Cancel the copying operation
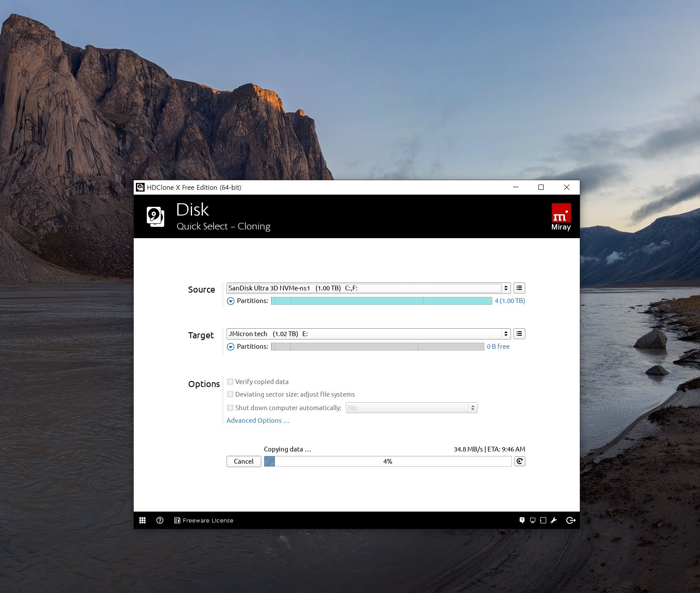 click(x=243, y=462)
